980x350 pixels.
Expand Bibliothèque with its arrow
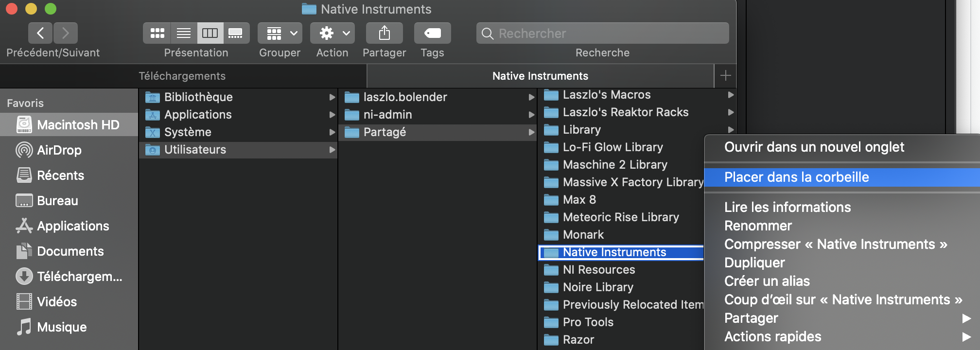[x=332, y=97]
